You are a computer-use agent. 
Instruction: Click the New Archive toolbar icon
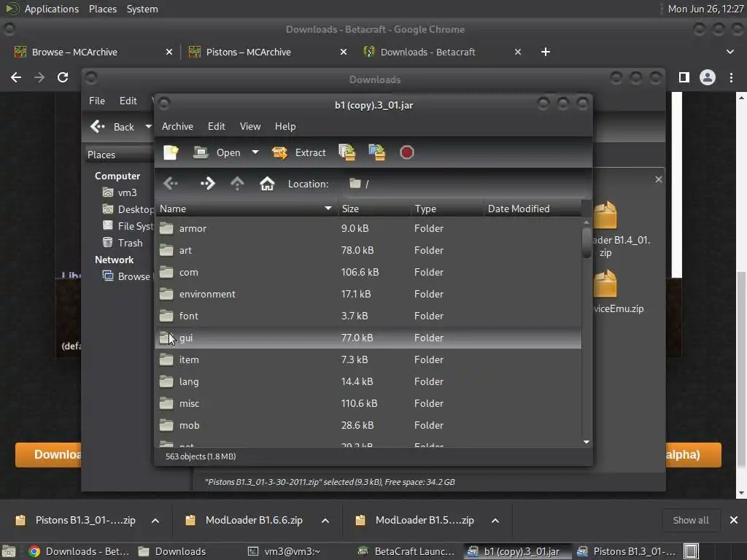[171, 152]
